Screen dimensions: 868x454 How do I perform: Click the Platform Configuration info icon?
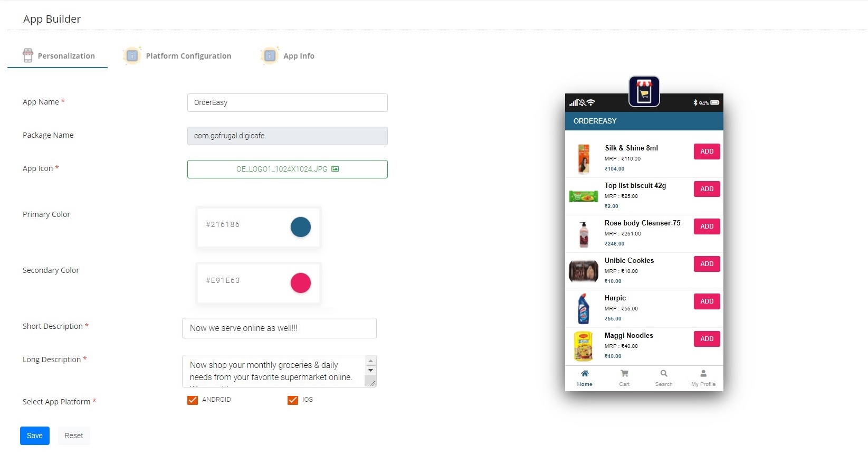[132, 55]
